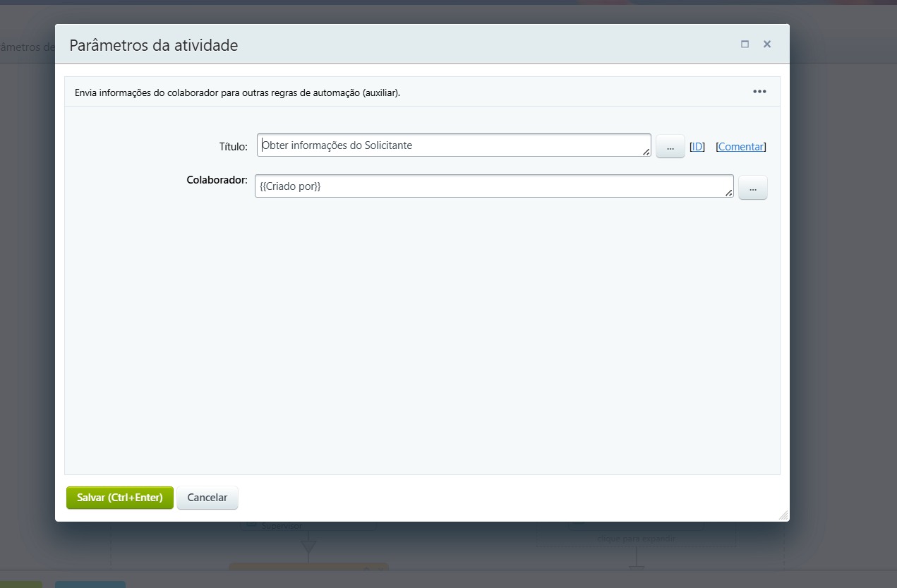The height and width of the screenshot is (588, 897).
Task: Close the Parâmetros da atividade dialog
Action: click(x=767, y=44)
